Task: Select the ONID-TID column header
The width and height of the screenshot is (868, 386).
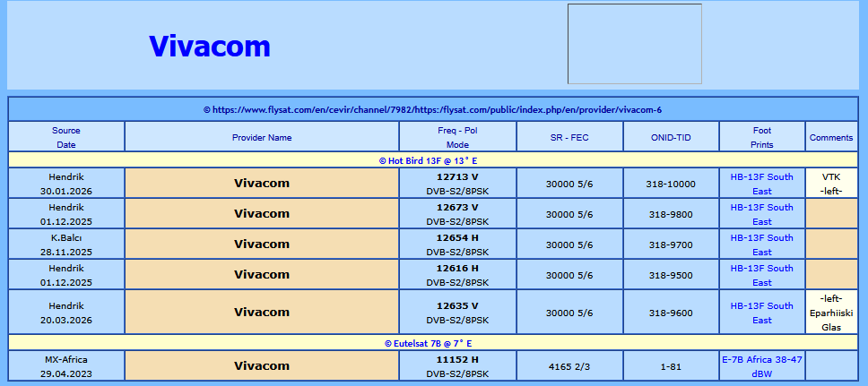Action: [x=671, y=137]
